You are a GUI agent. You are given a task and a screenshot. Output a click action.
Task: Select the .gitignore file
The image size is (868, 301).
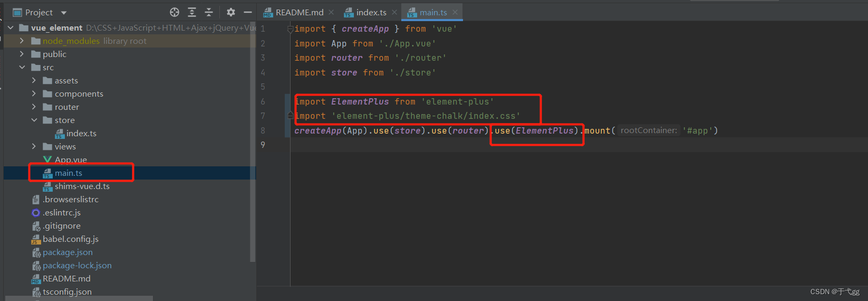click(x=130, y=225)
